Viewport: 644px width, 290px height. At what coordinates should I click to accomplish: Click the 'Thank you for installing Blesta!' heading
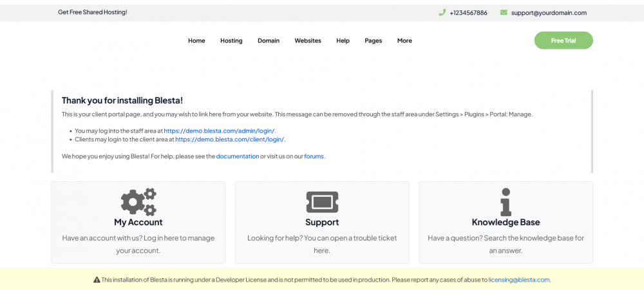[x=122, y=100]
